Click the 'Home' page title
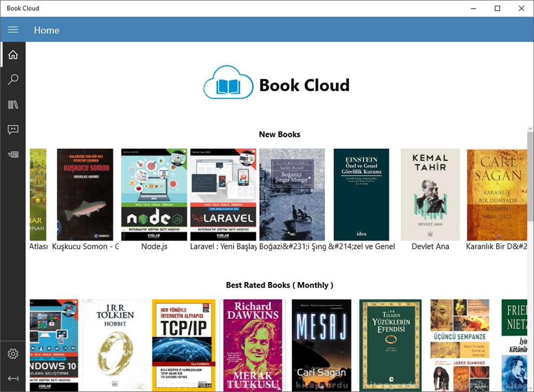This screenshot has width=534, height=392. click(x=46, y=30)
